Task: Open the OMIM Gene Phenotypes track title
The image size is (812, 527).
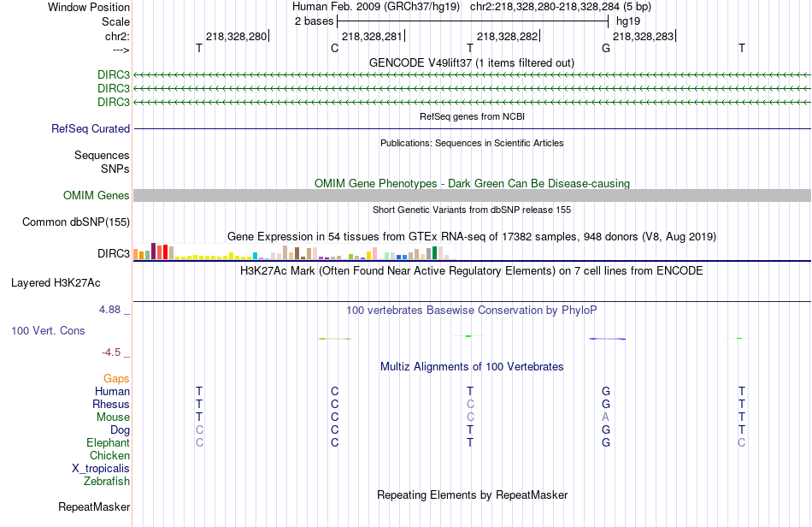Action: click(x=472, y=183)
